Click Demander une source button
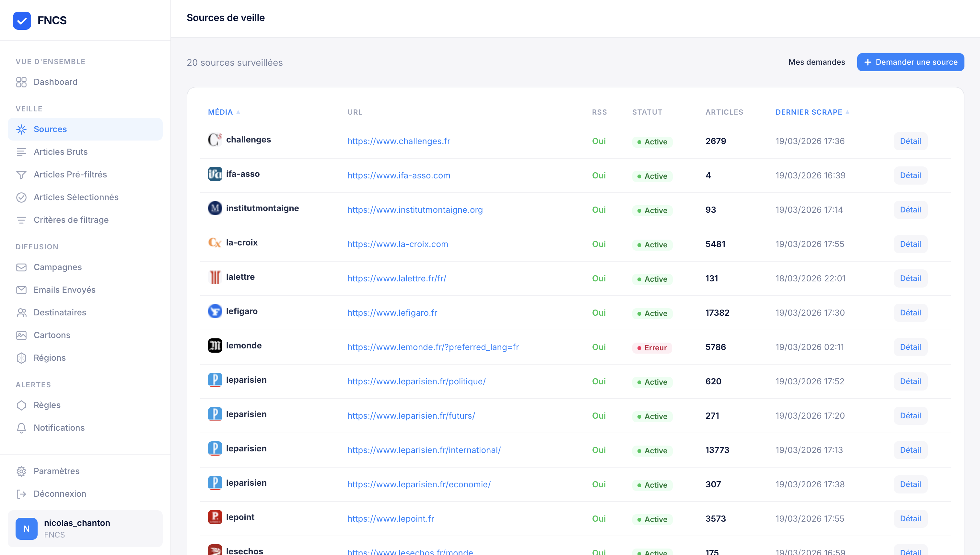The image size is (980, 555). 910,62
